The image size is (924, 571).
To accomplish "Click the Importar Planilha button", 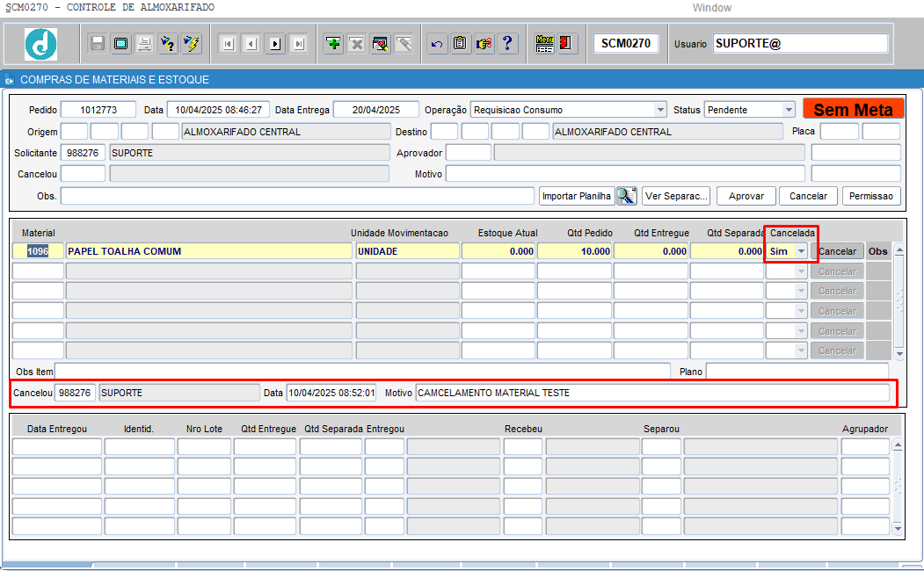I will point(577,196).
